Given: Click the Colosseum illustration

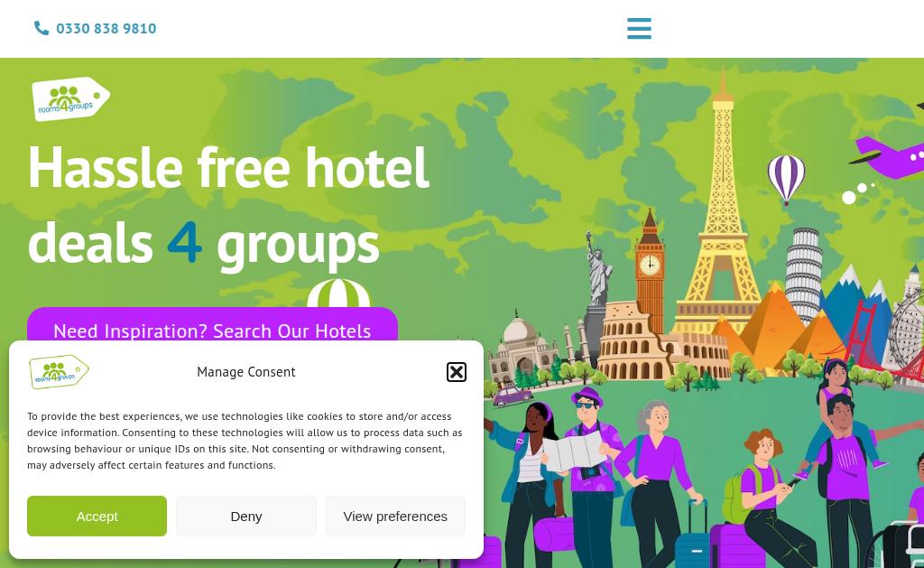Looking at the screenshot, I should (x=633, y=342).
